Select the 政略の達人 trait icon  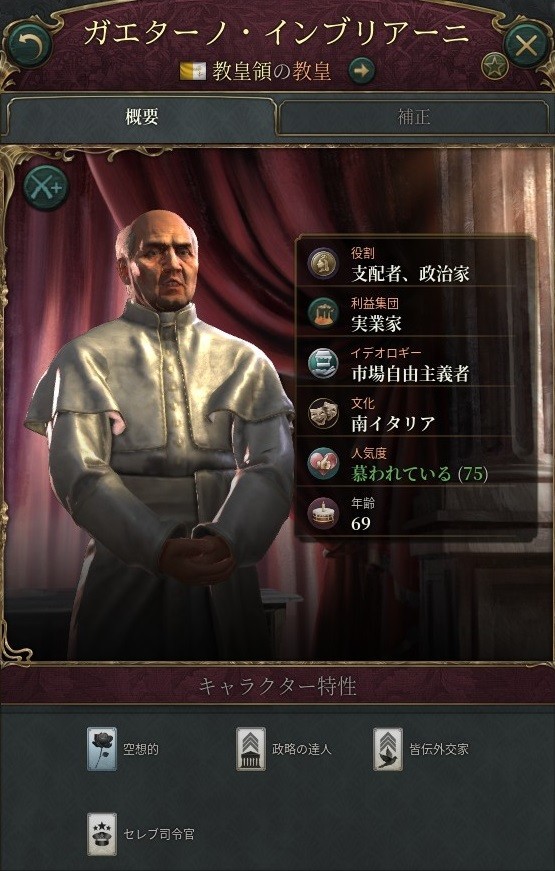click(x=251, y=749)
